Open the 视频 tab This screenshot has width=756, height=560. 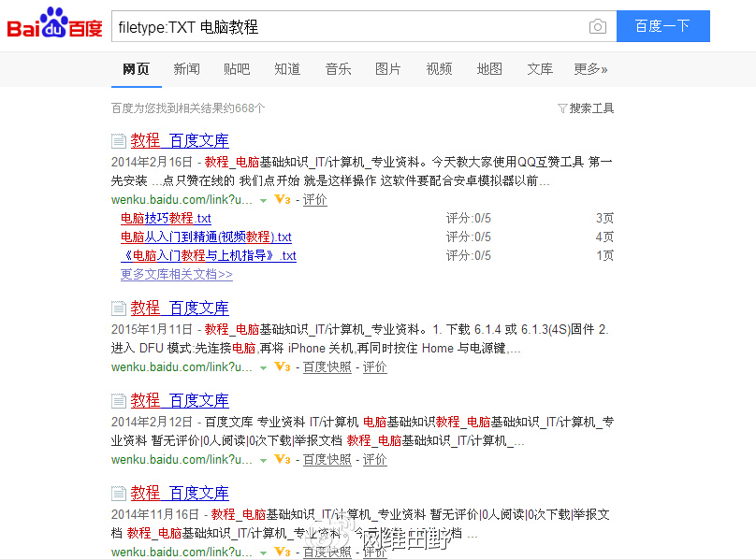(x=439, y=69)
